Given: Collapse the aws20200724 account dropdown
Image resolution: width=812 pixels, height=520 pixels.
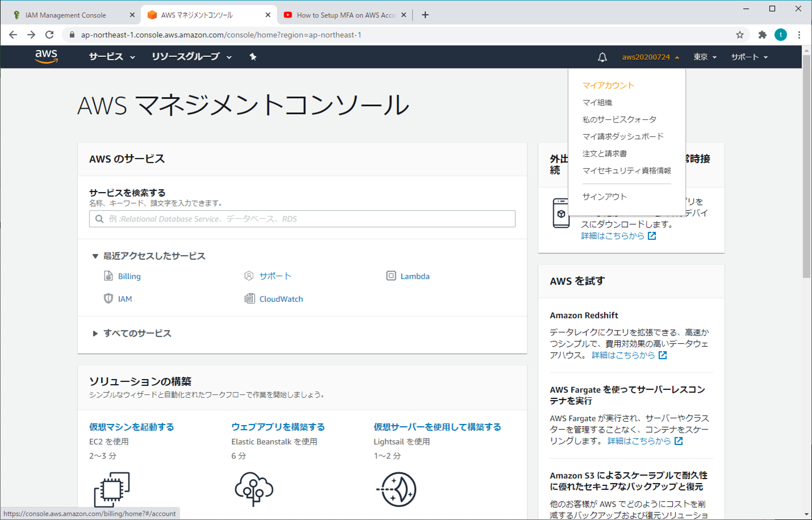Looking at the screenshot, I should [x=650, y=57].
